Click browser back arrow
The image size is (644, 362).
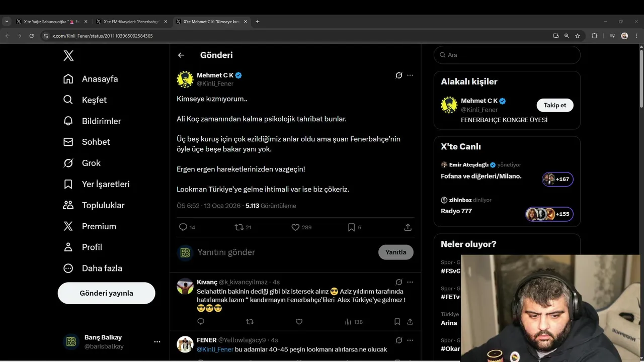[8, 36]
